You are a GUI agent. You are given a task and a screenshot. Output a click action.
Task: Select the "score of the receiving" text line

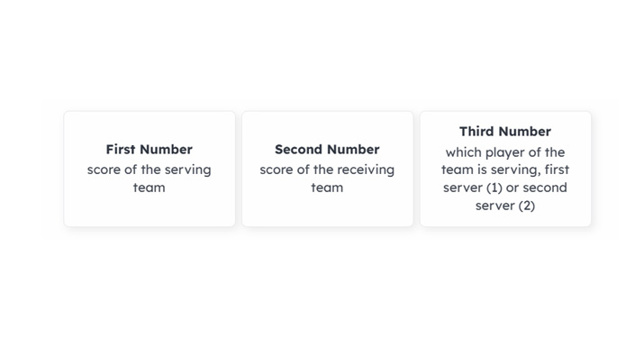coord(327,170)
